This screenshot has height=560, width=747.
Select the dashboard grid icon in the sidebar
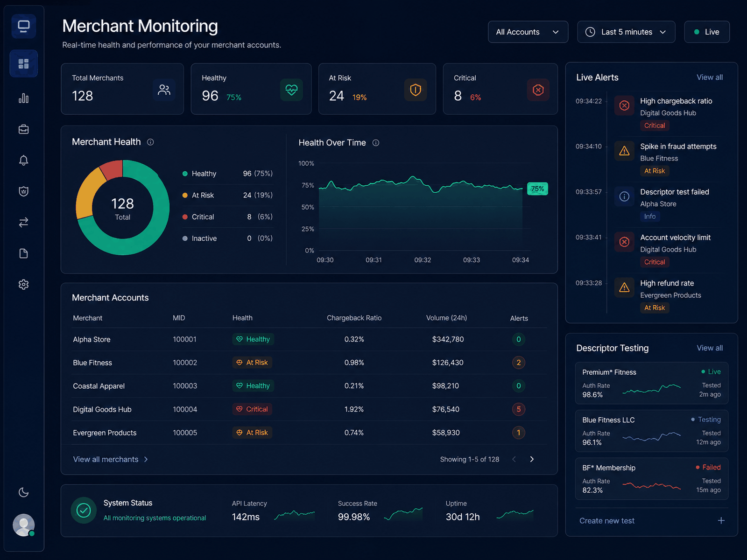pyautogui.click(x=24, y=63)
